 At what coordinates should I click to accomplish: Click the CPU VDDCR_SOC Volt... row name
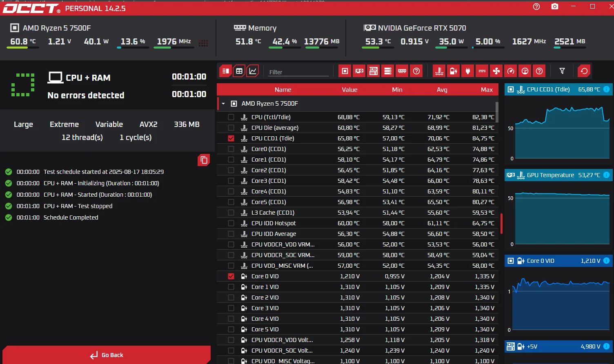[282, 351]
